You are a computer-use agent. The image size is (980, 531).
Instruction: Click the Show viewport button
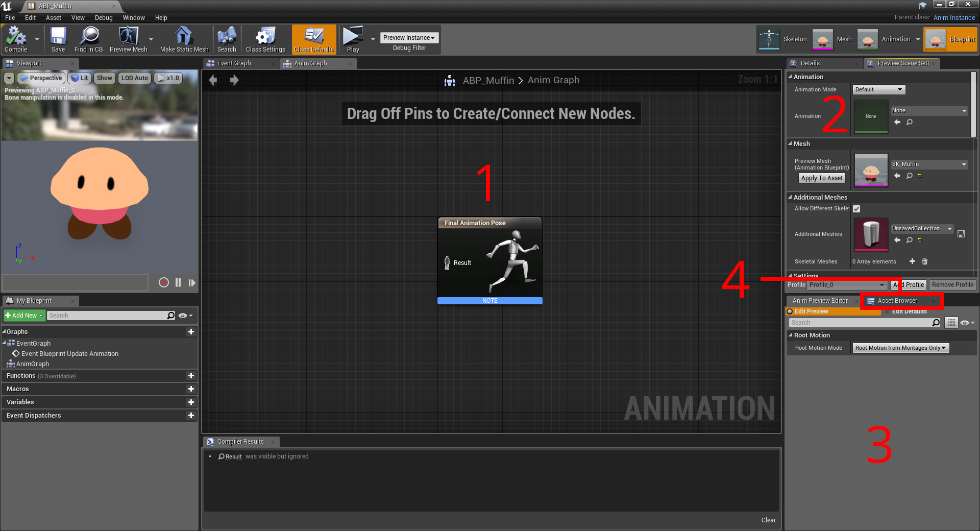coord(105,78)
